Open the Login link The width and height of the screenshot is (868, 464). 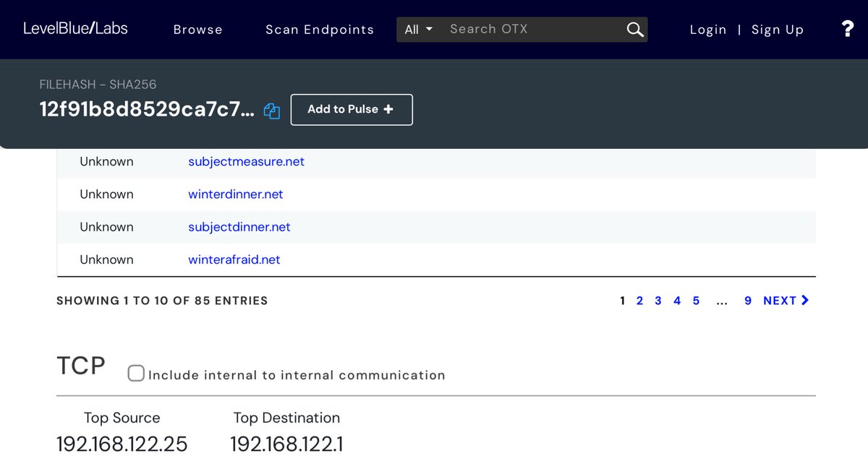pyautogui.click(x=707, y=30)
